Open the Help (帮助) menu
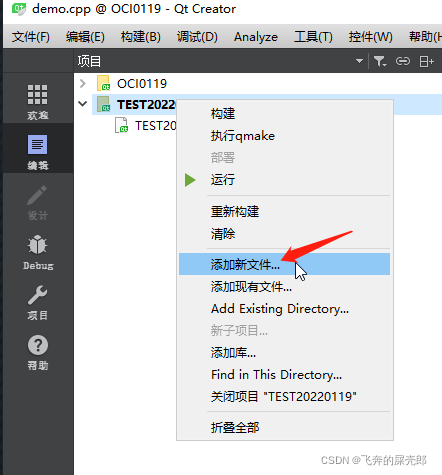 pos(425,37)
